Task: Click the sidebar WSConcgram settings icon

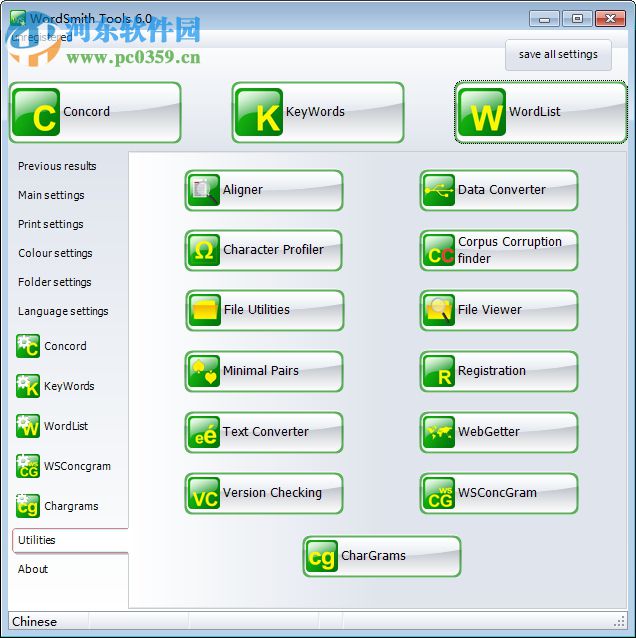Action: (x=28, y=466)
